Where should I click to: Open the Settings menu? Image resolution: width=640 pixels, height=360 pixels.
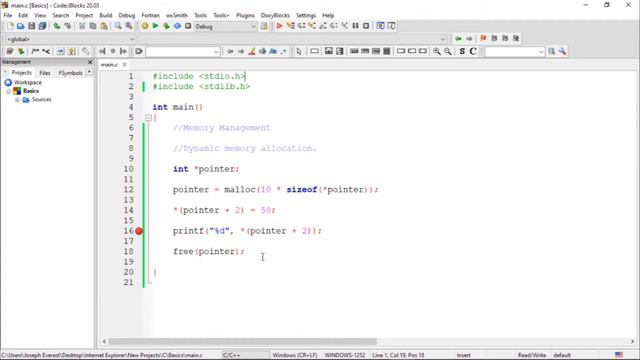click(306, 16)
